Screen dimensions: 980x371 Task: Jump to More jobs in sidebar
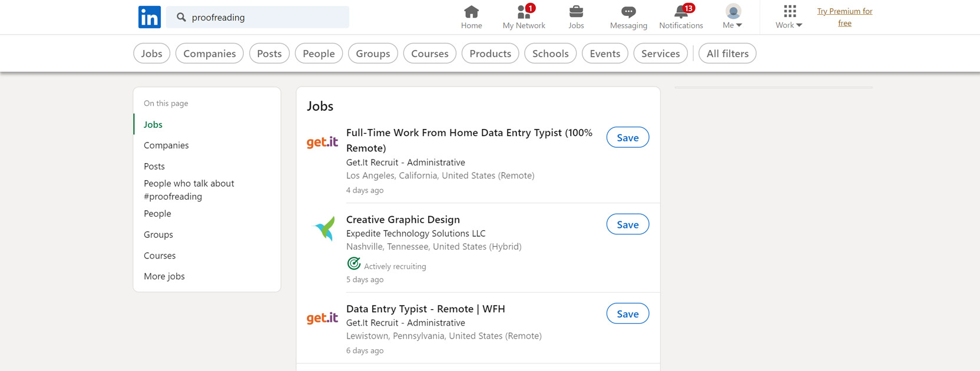(164, 277)
